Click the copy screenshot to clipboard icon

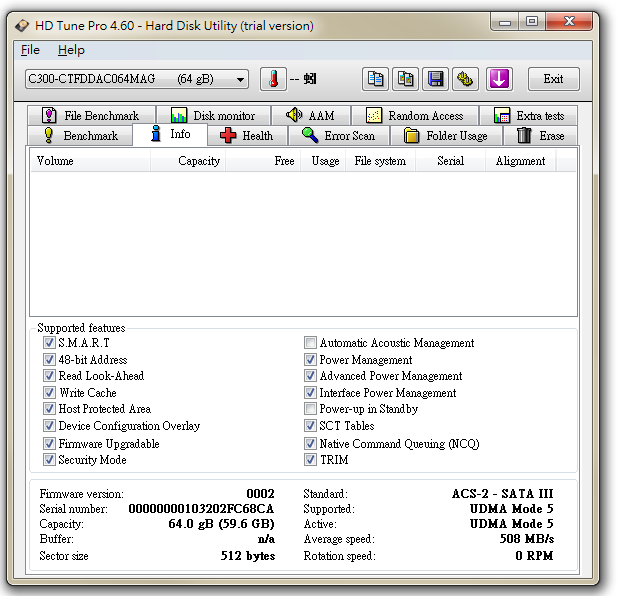(405, 79)
